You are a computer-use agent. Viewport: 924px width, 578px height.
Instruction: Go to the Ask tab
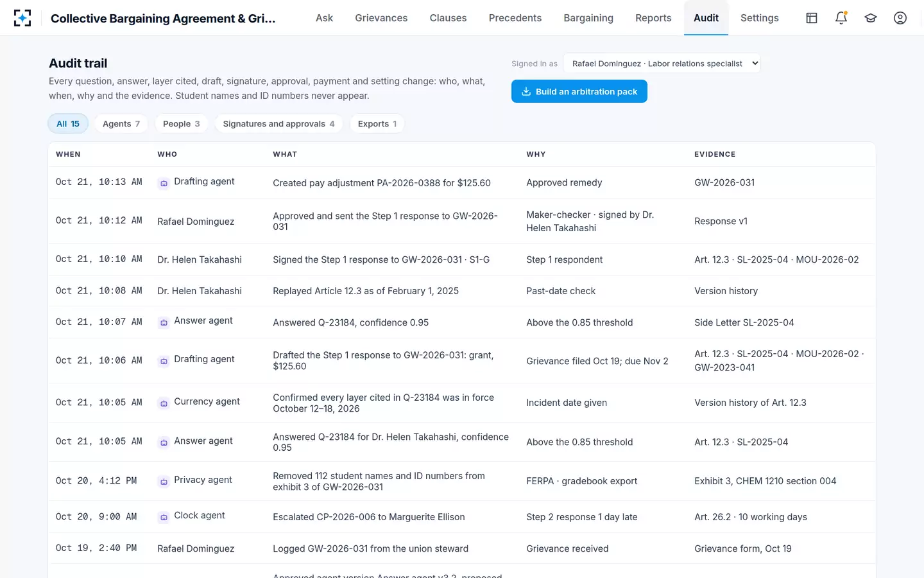point(324,18)
